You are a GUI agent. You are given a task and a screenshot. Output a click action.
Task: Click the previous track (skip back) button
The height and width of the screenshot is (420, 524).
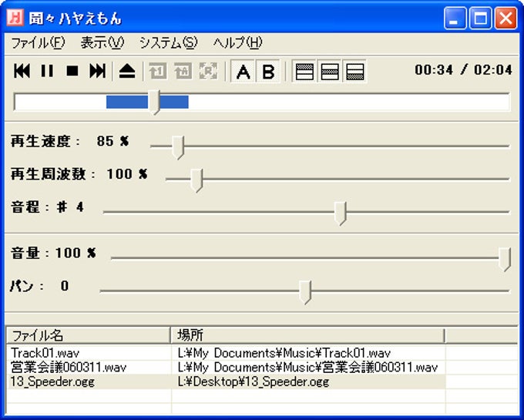pyautogui.click(x=22, y=71)
